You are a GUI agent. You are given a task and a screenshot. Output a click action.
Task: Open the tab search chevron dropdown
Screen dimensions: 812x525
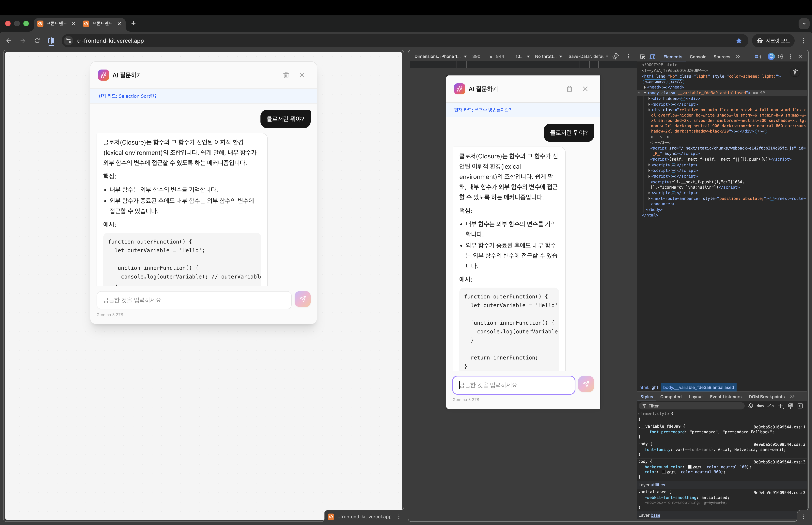[x=804, y=24]
